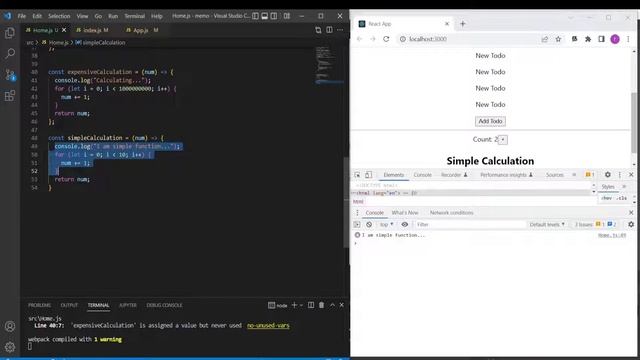This screenshot has width=640, height=360.
Task: Kill the terminal with trash icon
Action: click(x=322, y=305)
